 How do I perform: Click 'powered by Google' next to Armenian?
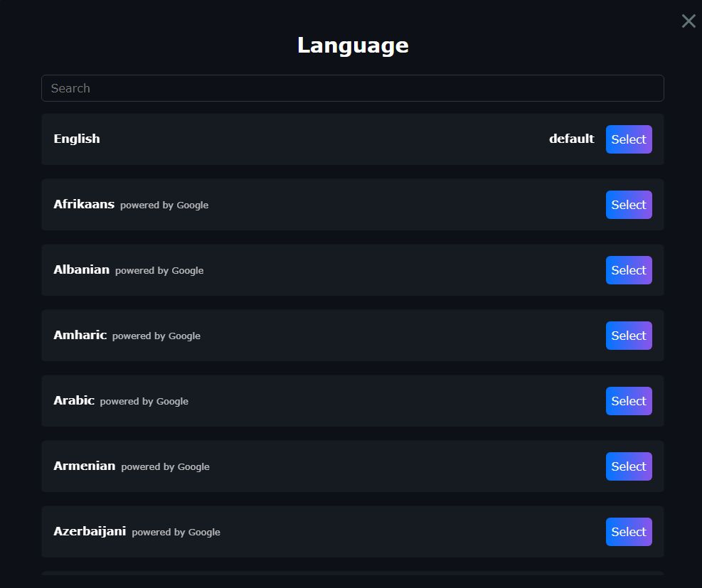(165, 466)
